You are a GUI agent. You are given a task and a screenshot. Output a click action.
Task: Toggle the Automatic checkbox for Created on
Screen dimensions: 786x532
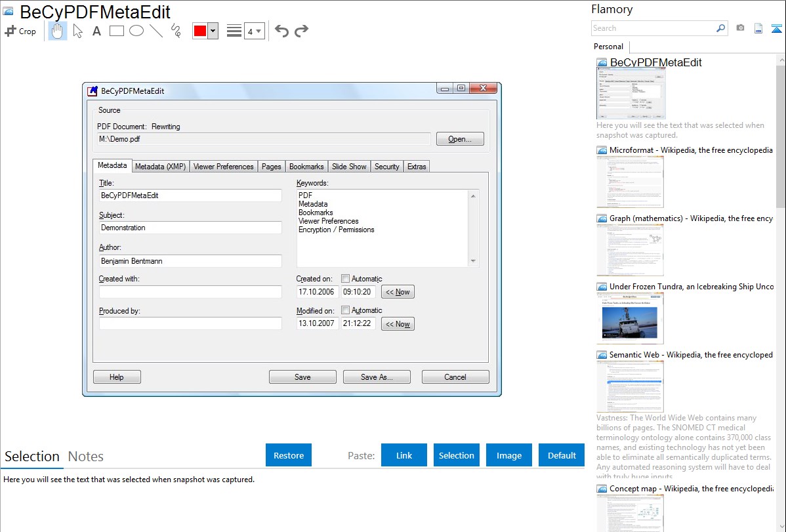pyautogui.click(x=345, y=278)
